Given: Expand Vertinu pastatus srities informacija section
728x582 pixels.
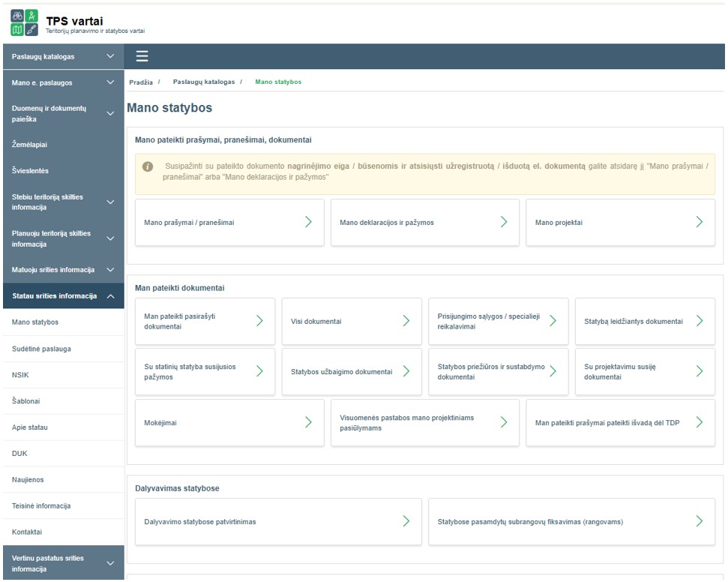Looking at the screenshot, I should (110, 563).
